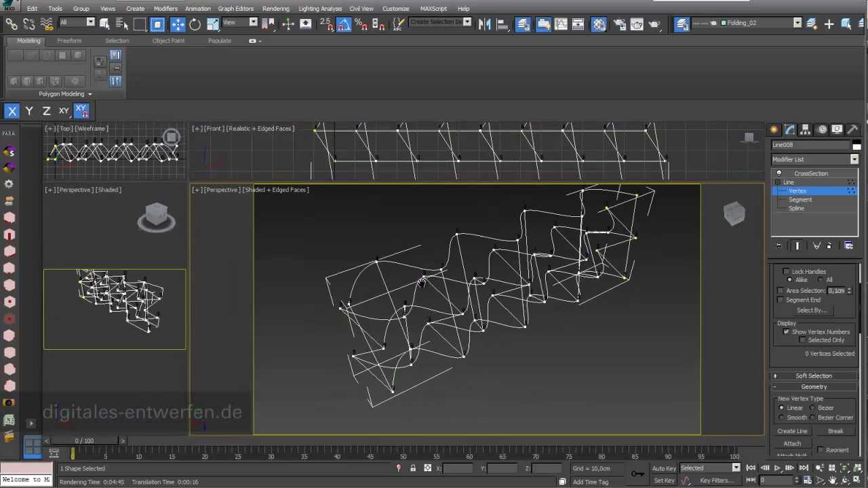Screen dimensions: 868x488
Task: Click the Configure Modifier Sets icon
Action: point(848,245)
